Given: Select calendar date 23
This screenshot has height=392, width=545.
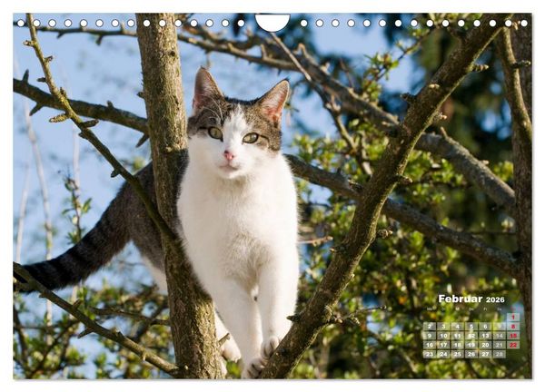Looking at the screenshot, I should [430, 354].
